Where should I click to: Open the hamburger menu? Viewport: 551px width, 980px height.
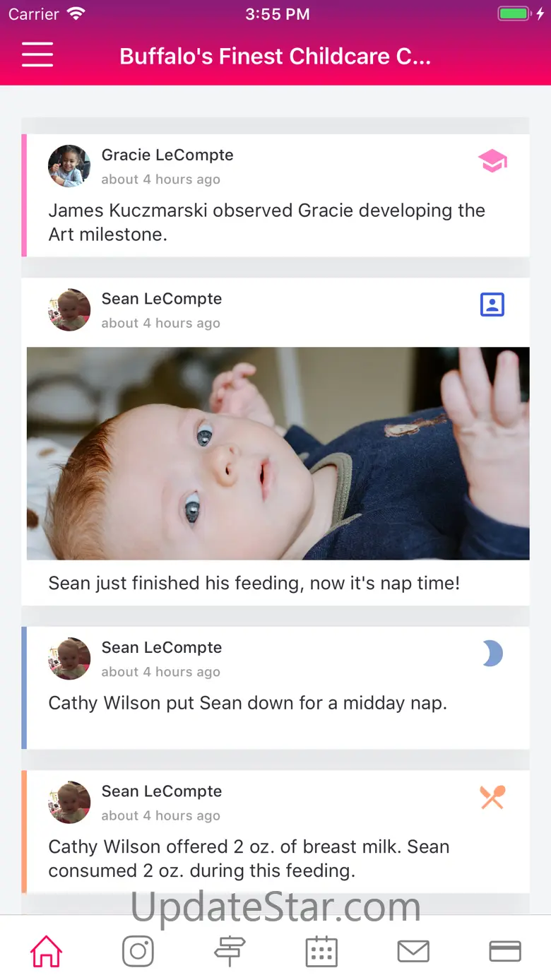(x=37, y=55)
